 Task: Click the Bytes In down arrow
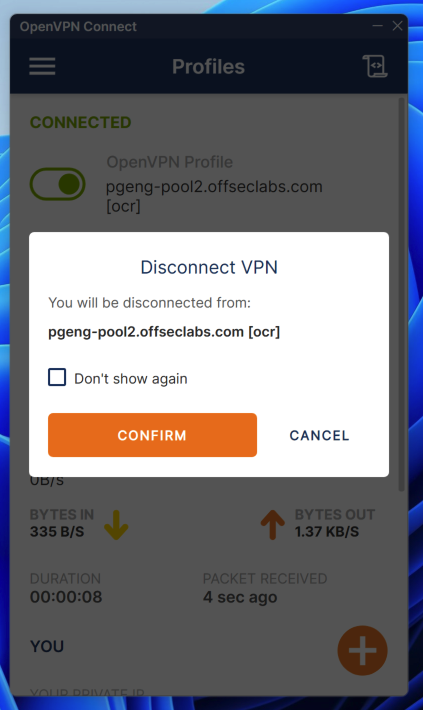tap(116, 525)
